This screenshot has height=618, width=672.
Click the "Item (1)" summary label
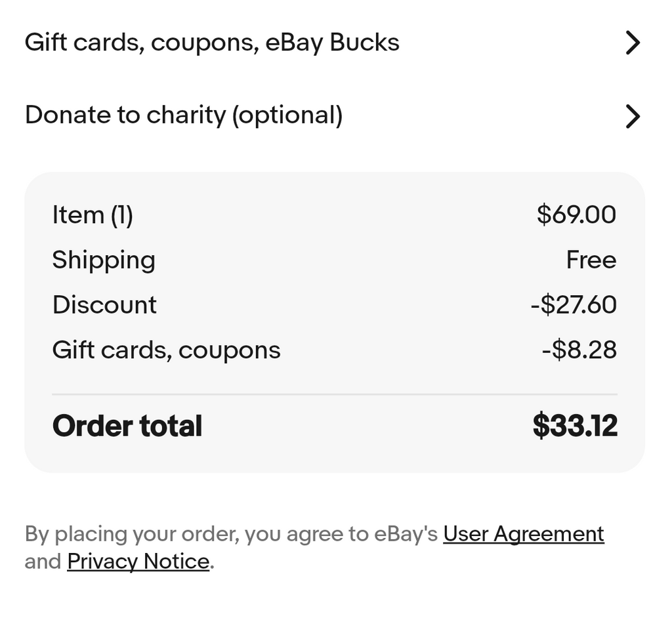click(x=93, y=215)
